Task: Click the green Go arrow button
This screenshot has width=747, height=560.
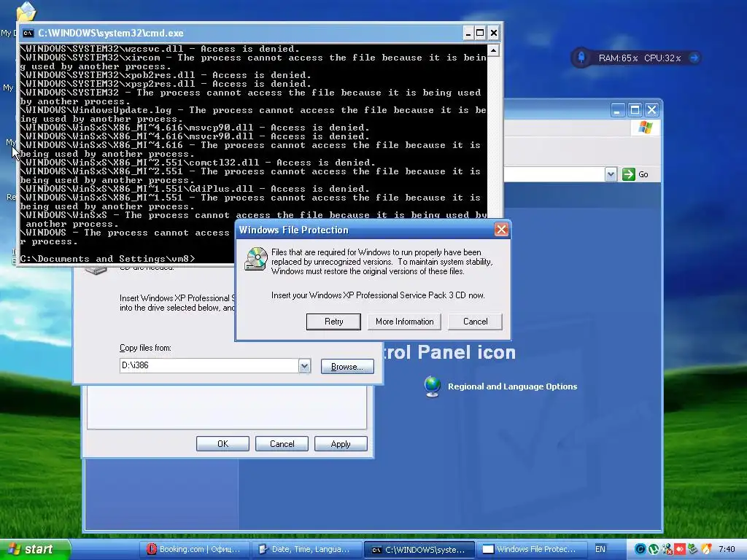Action: pos(629,174)
